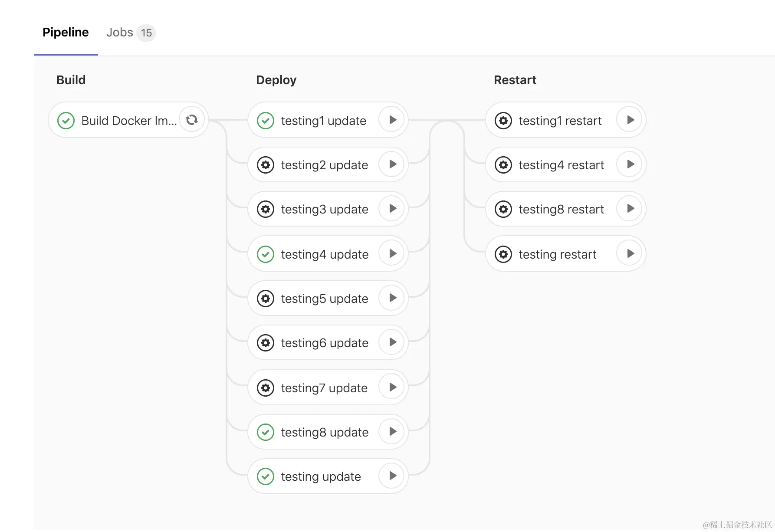Open the testing4 update job link
Viewport: 775px width, 532px height.
tap(325, 254)
